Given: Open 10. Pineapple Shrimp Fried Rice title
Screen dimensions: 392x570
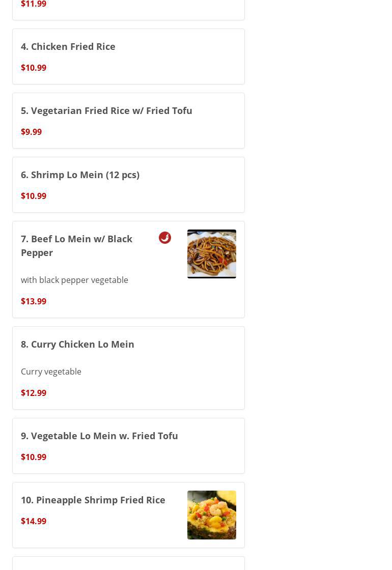Looking at the screenshot, I should (93, 500).
